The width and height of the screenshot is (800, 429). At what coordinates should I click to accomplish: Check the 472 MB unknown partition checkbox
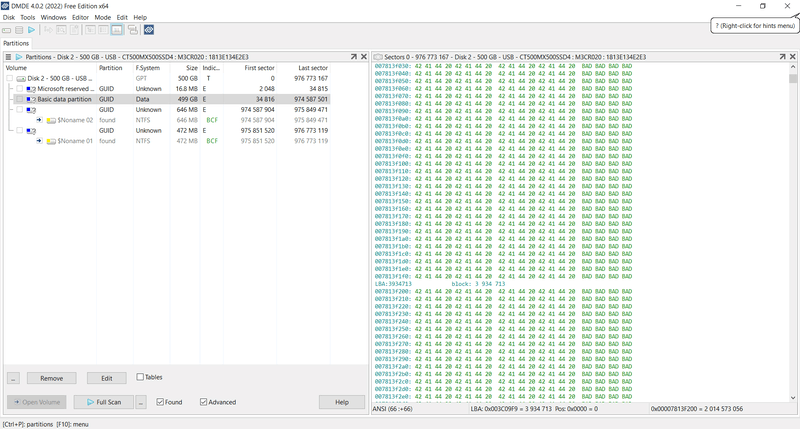pos(20,131)
